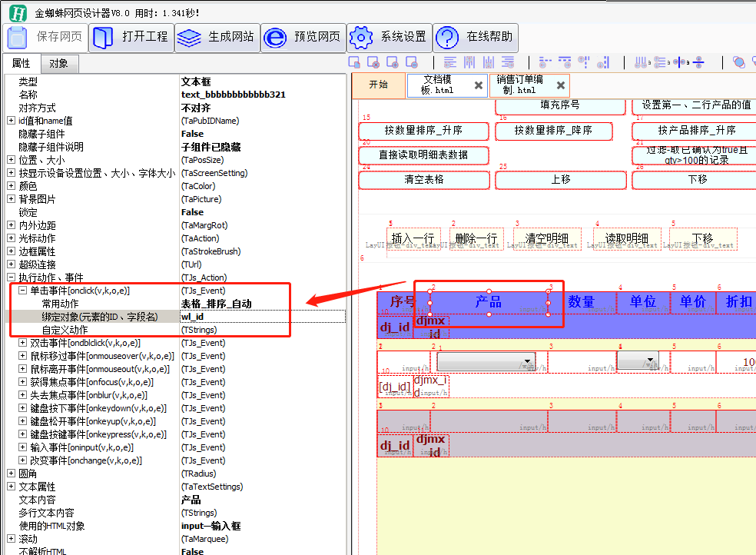756x555 pixels.
Task: Click the dashed-line move left arrow icon
Action: (x=545, y=61)
